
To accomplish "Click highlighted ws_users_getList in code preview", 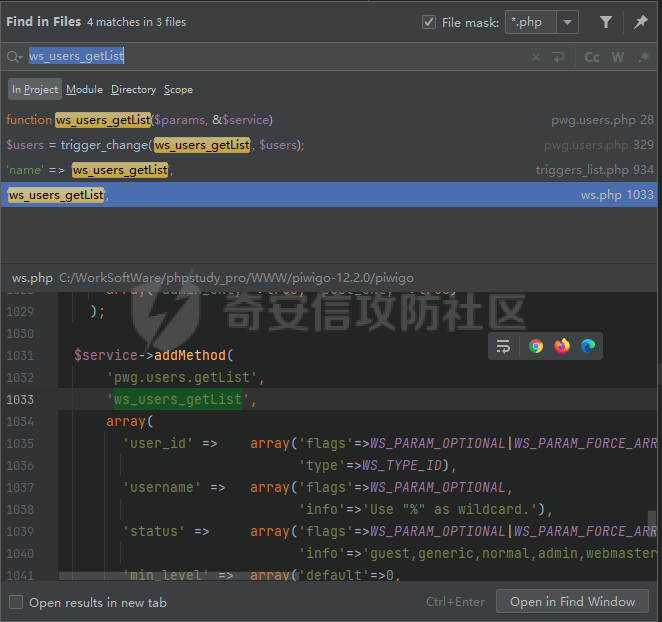I will coord(178,399).
